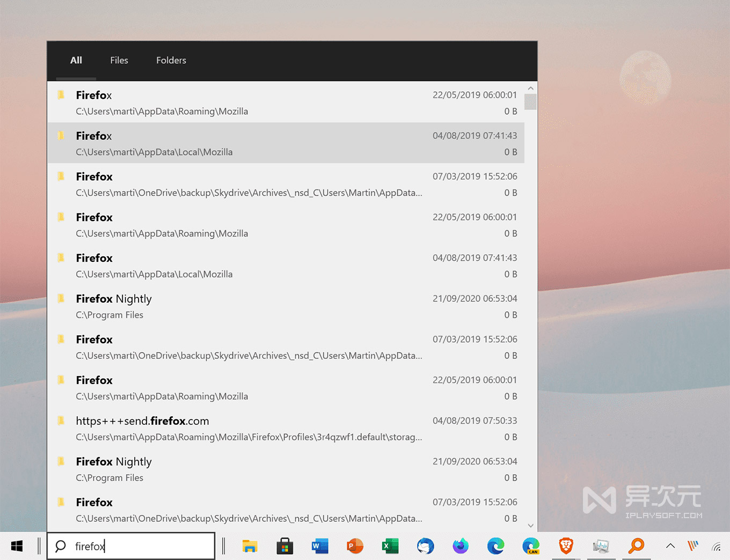
Task: Launch Firefox from the taskbar
Action: [461, 546]
